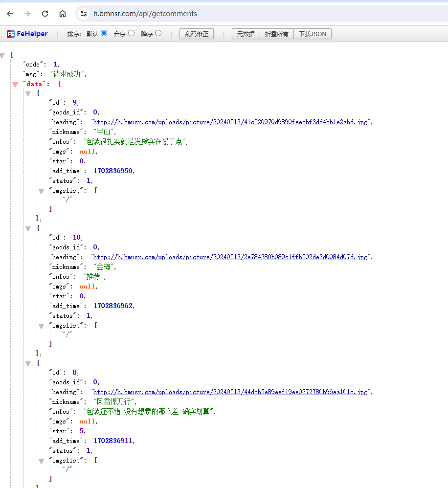Select 默认 default sort order

104,33
